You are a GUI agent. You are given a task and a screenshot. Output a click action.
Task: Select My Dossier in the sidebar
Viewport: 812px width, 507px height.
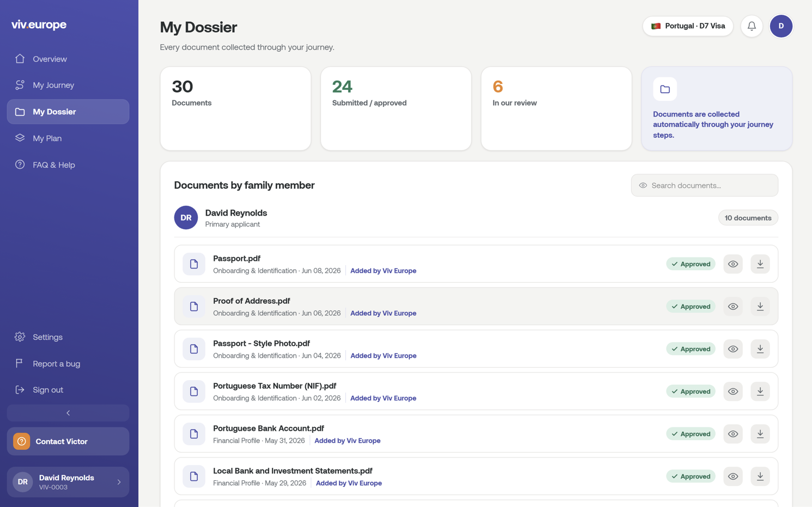pos(68,112)
